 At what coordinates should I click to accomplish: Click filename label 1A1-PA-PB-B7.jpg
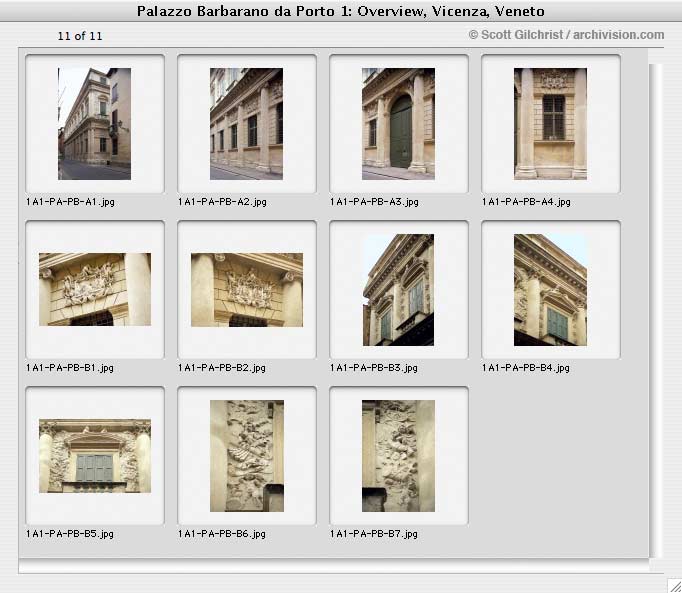tap(374, 533)
